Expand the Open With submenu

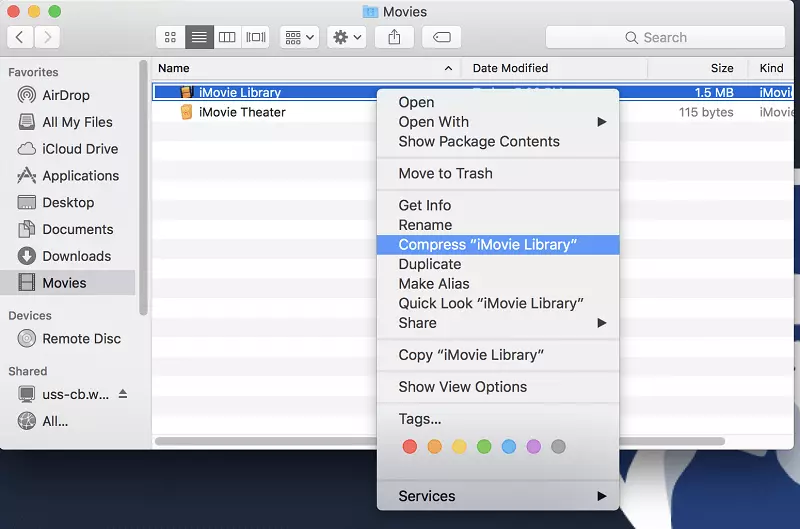497,122
